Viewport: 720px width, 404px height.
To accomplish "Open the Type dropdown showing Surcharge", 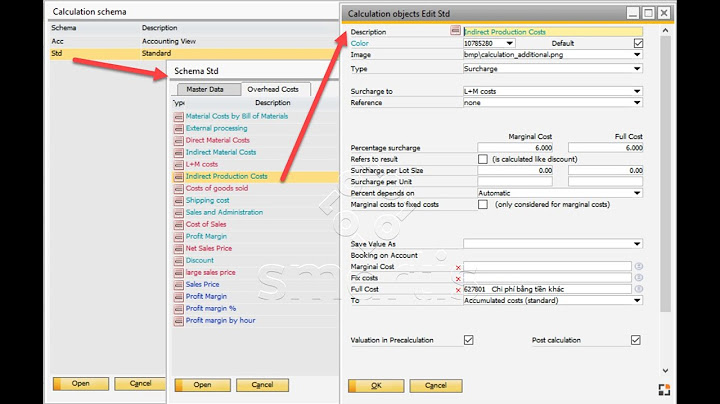I will pyautogui.click(x=637, y=69).
